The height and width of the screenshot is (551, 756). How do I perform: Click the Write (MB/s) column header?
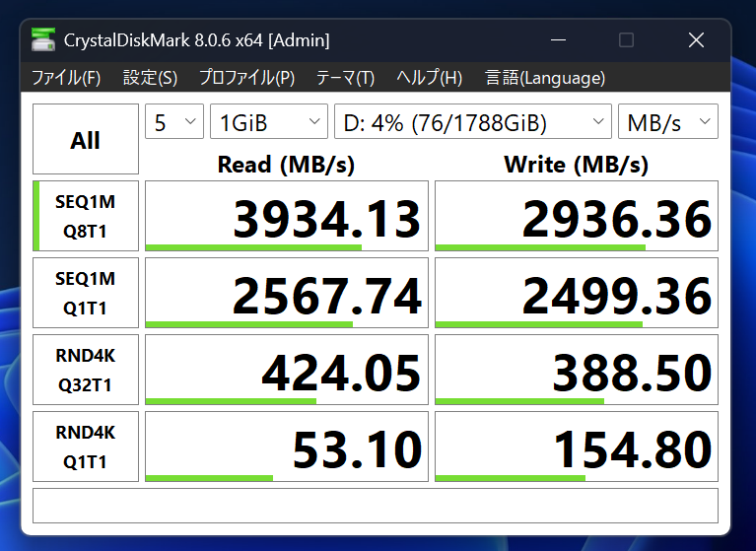[577, 165]
